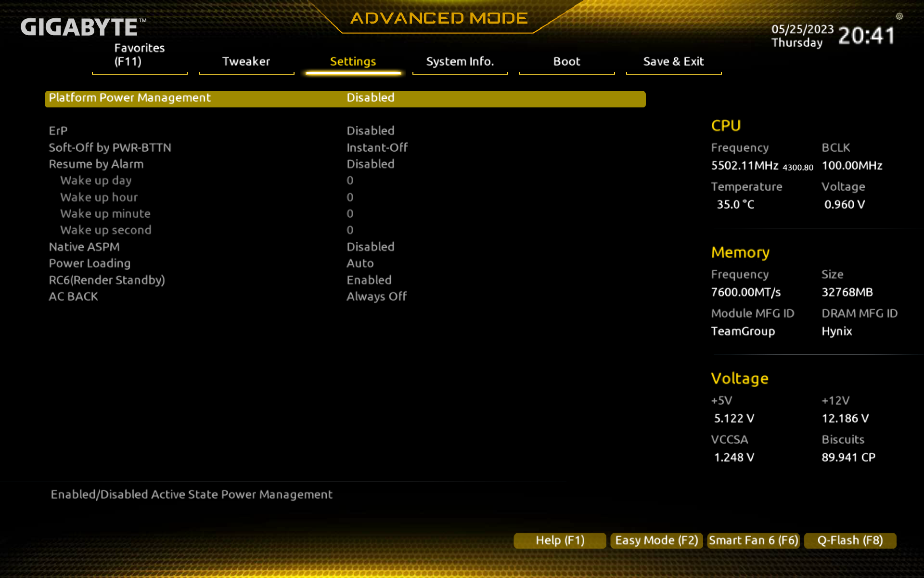The height and width of the screenshot is (578, 924).
Task: Toggle Platform Power Management Disabled value
Action: pos(370,98)
